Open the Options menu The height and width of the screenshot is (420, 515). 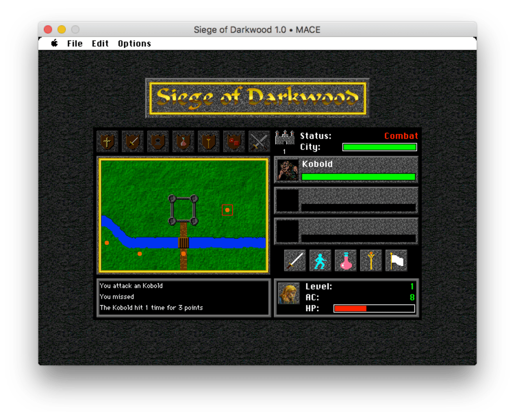134,44
